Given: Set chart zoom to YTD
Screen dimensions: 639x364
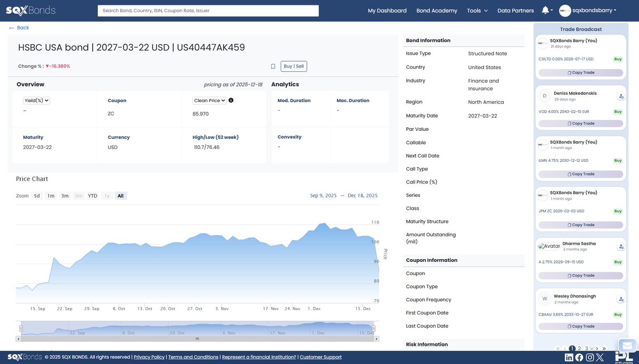Looking at the screenshot, I should tap(93, 196).
